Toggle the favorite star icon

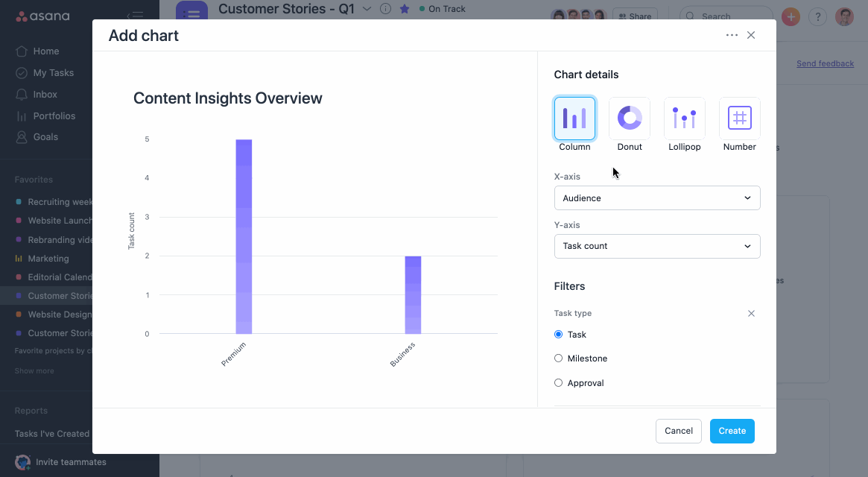click(x=405, y=9)
